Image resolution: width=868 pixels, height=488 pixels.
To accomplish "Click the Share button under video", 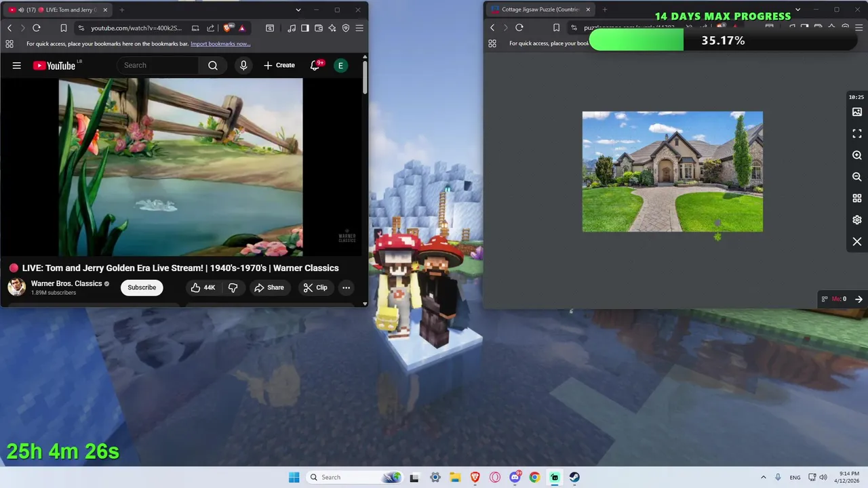I will click(269, 287).
